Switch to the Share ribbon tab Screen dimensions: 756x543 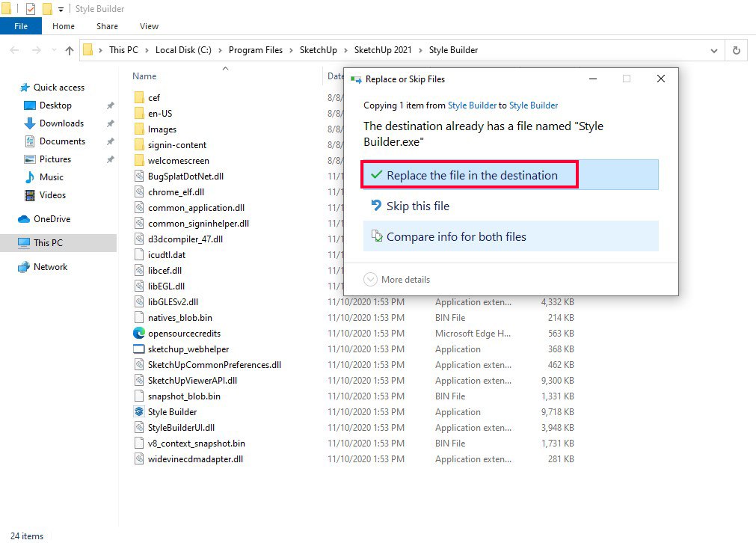pyautogui.click(x=107, y=26)
